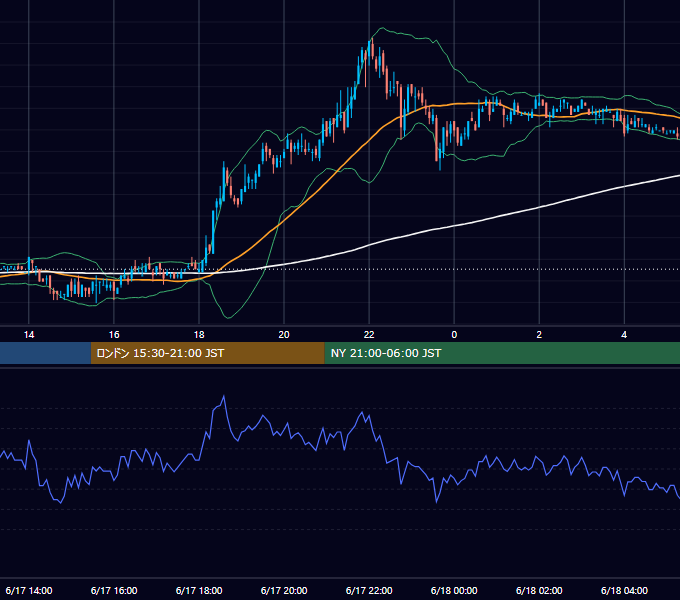
Task: Click the 6/18 02:00 date label
Action: click(x=539, y=591)
